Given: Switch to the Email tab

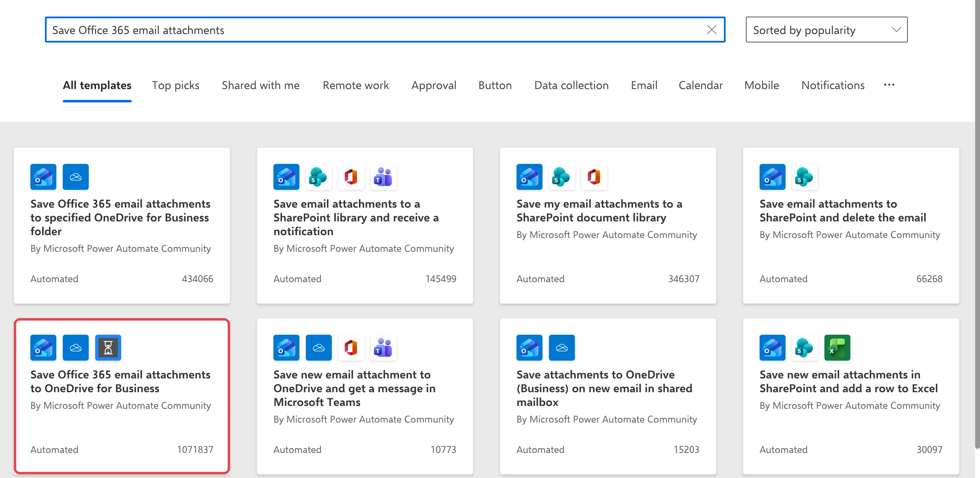Looking at the screenshot, I should pos(644,85).
